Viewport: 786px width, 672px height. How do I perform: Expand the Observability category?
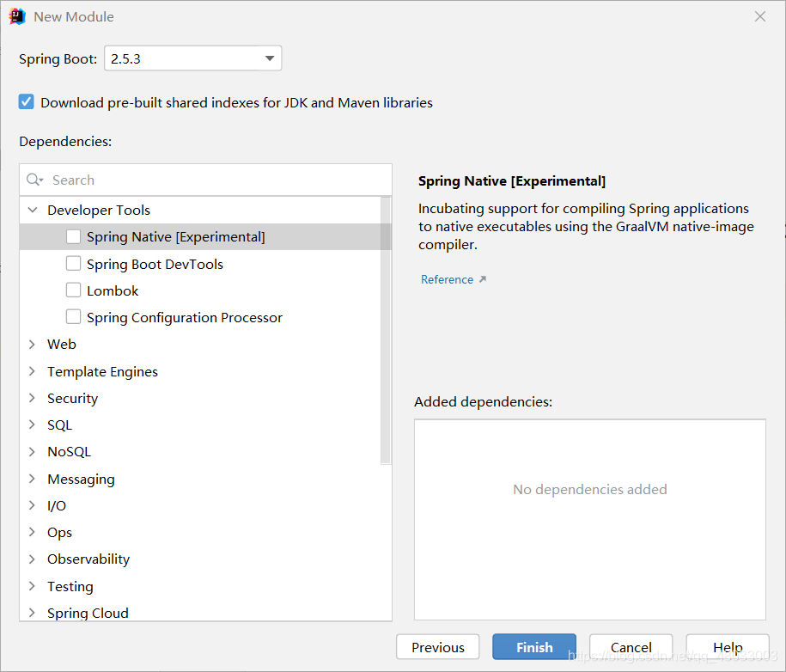(32, 559)
